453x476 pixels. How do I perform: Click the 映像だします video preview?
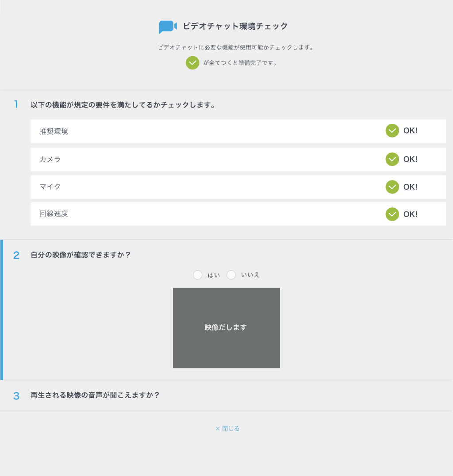226,328
